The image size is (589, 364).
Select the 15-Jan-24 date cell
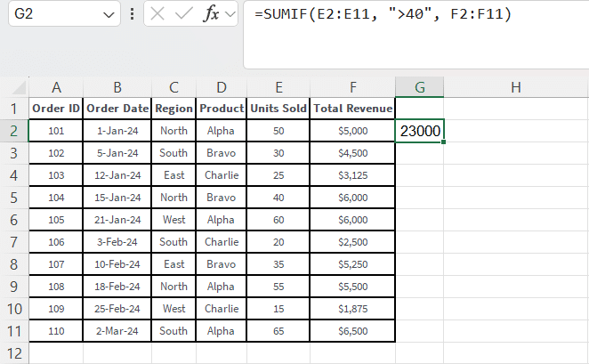pos(117,198)
